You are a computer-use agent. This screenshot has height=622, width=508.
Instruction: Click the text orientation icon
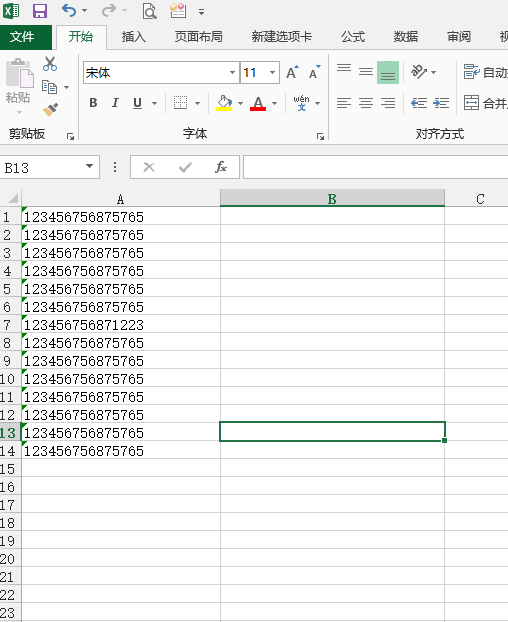[419, 72]
